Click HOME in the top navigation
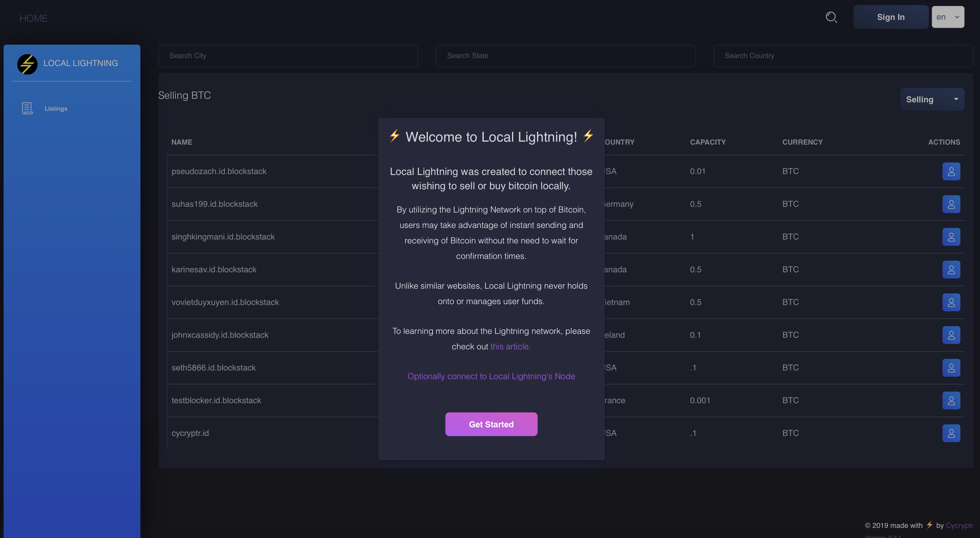This screenshot has width=980, height=538. (x=34, y=18)
